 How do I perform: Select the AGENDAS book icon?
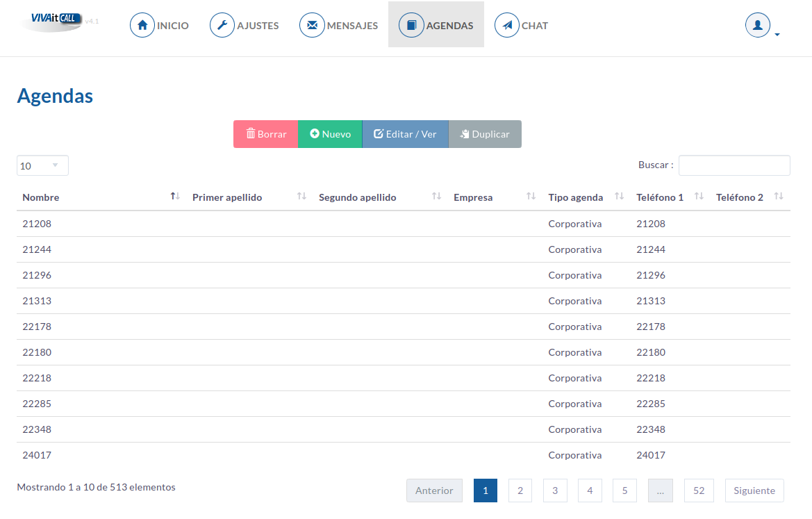[x=411, y=25]
